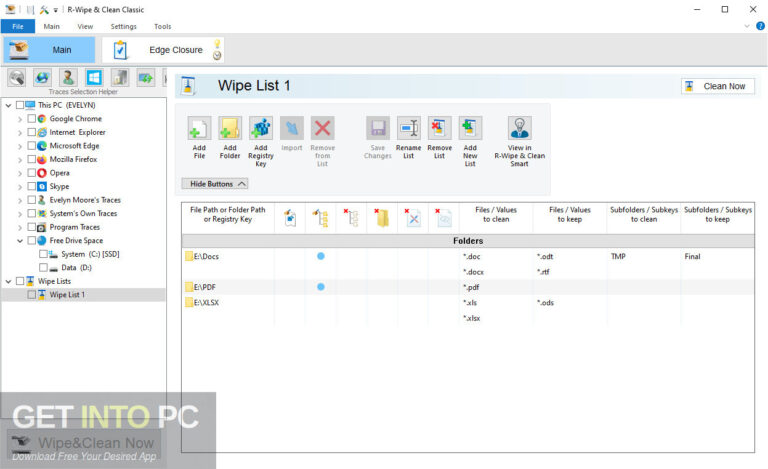Collapse the Free Drive Space node

coord(20,241)
